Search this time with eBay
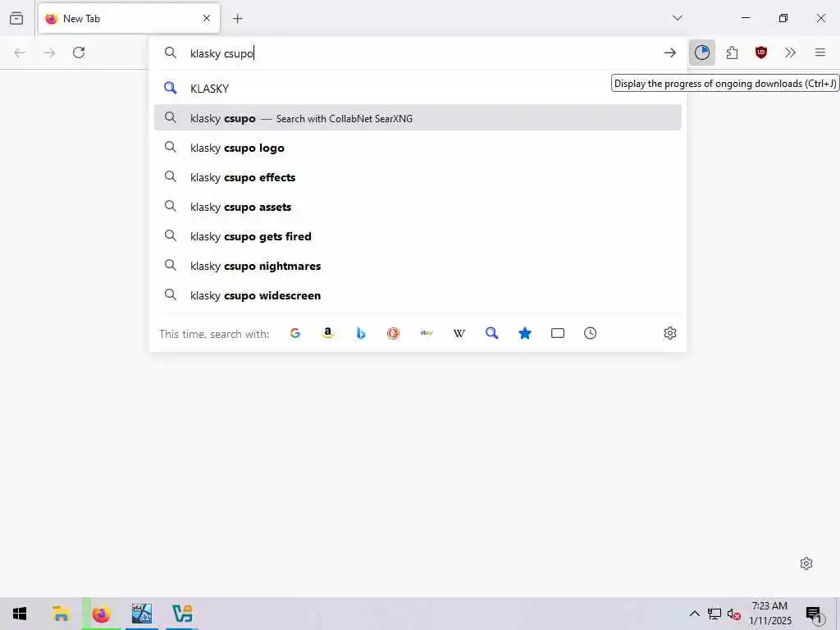Image resolution: width=840 pixels, height=630 pixels. 427,333
